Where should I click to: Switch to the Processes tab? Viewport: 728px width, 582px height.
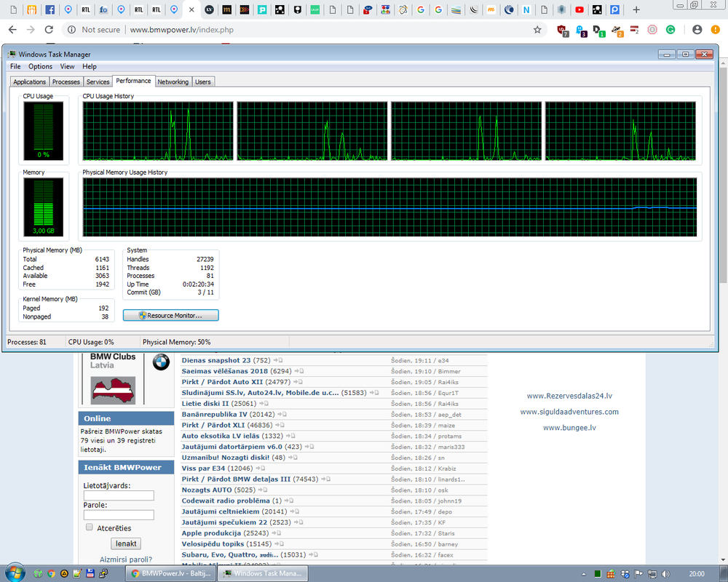[66, 81]
